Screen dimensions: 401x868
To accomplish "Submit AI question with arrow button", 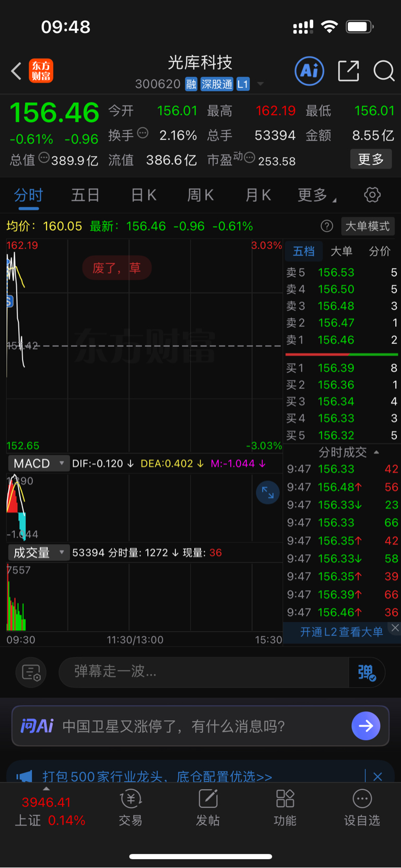I will (x=366, y=726).
